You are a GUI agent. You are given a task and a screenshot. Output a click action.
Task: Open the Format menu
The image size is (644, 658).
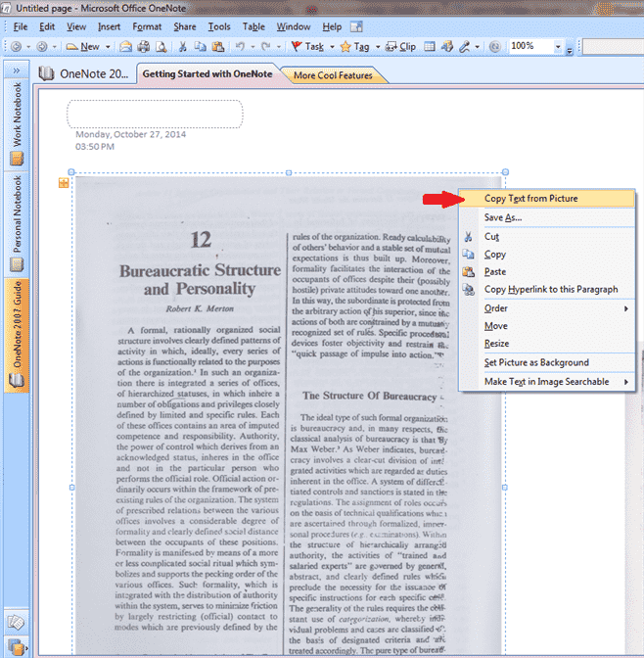pos(147,26)
